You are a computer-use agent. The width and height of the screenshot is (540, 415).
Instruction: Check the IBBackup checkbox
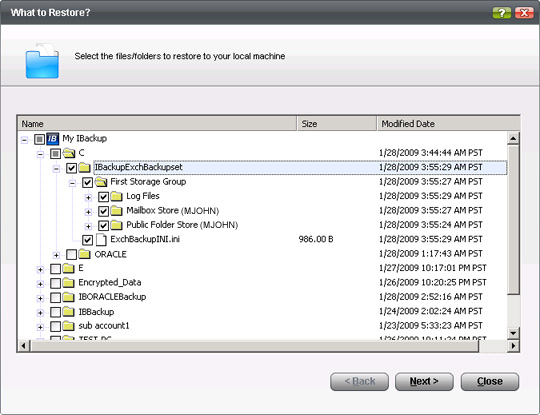pos(55,312)
